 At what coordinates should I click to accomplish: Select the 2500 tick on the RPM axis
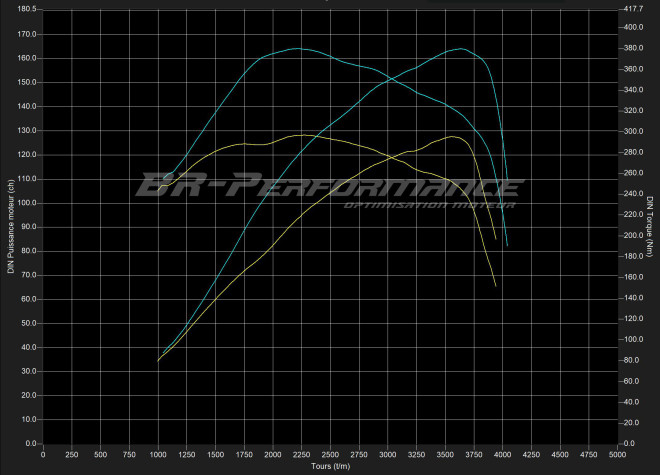[x=330, y=455]
